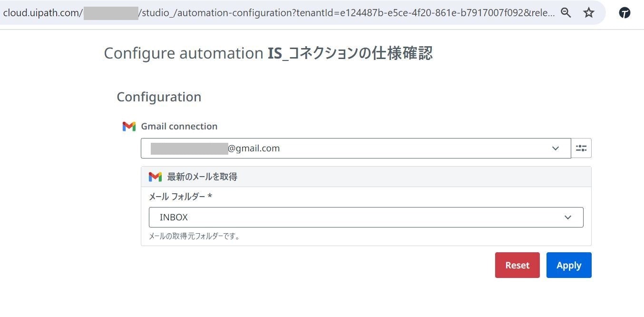
Task: Click the Gmail logo beside Gmail connection label
Action: click(x=129, y=126)
